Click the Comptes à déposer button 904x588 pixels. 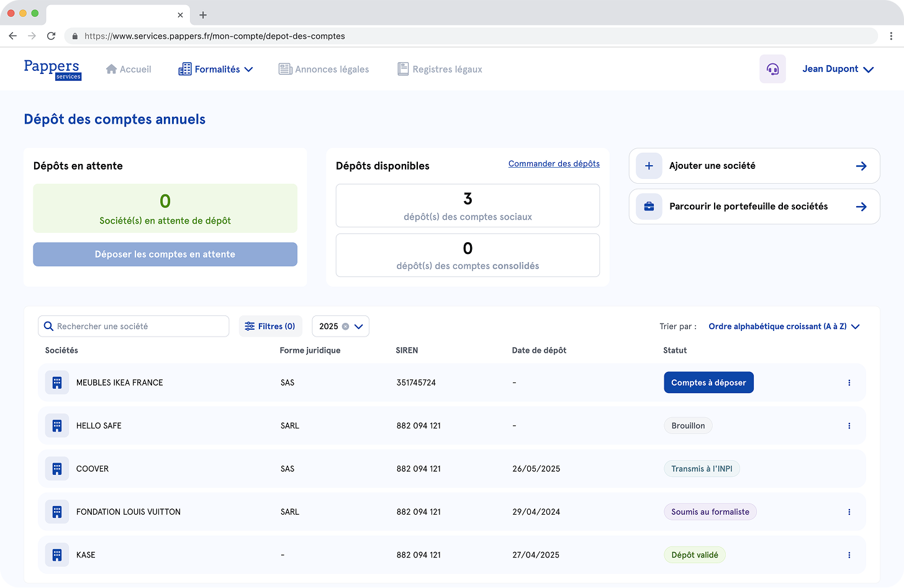click(x=708, y=383)
